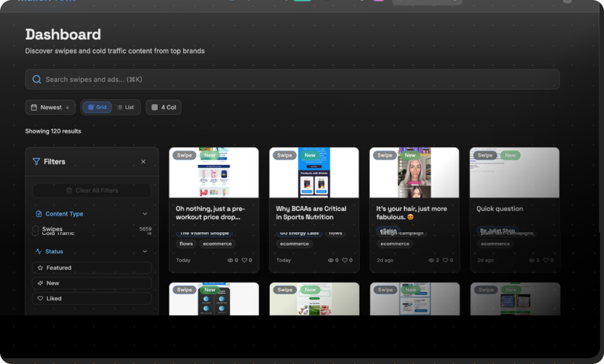Click 'Today' date on BCAAs card
Viewport: 604px width, 364px height.
(x=283, y=260)
